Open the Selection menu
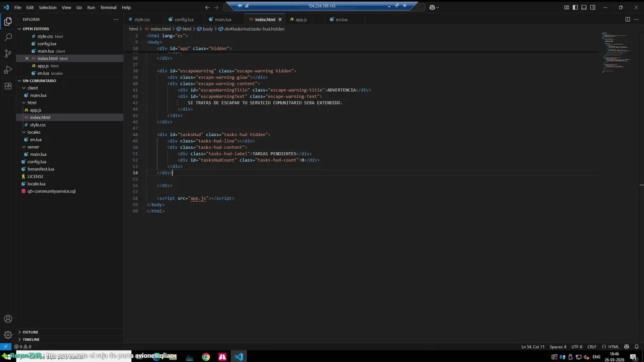Image resolution: width=644 pixels, height=362 pixels. (x=48, y=8)
